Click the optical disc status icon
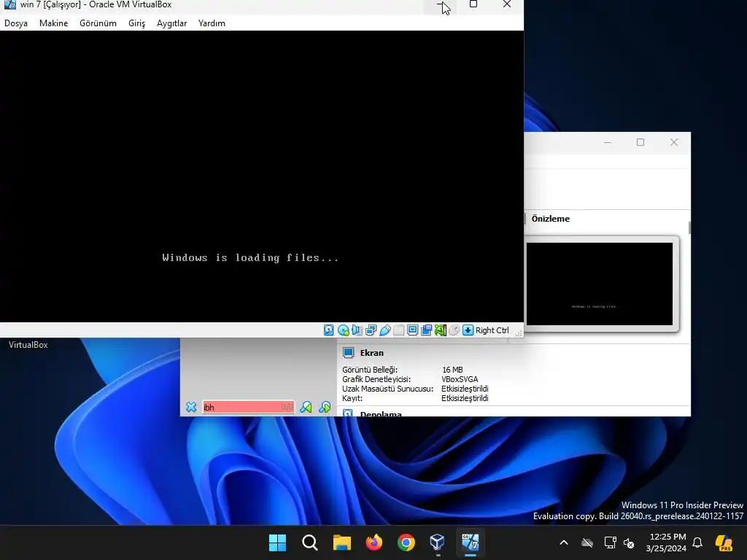The image size is (747, 560). [x=343, y=330]
